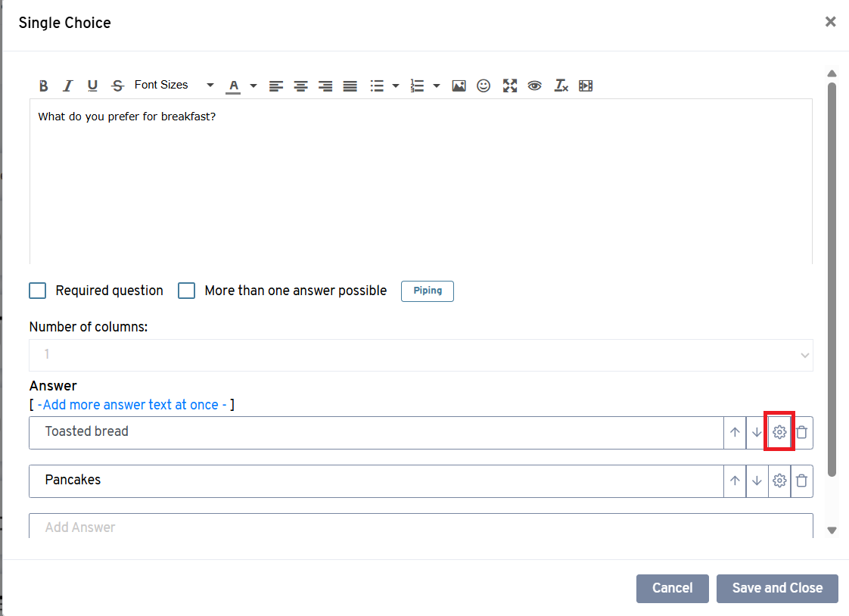This screenshot has height=616, width=849.
Task: Click the Piping button
Action: tap(428, 291)
